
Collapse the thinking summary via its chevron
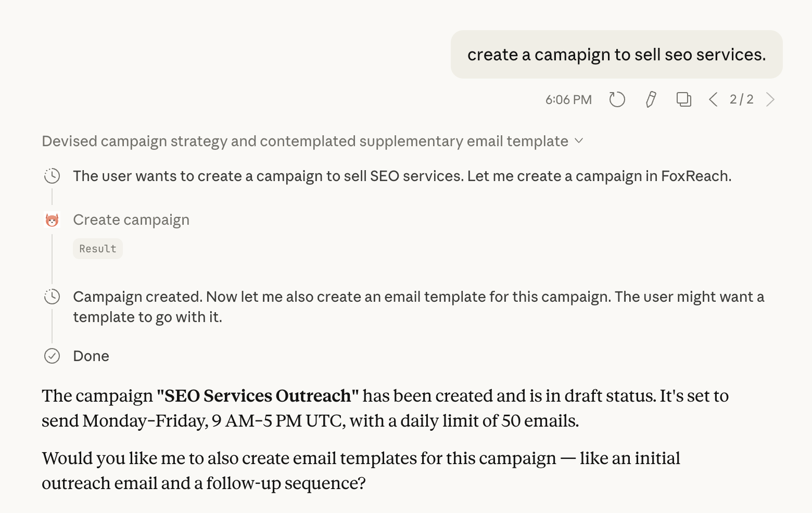point(579,140)
